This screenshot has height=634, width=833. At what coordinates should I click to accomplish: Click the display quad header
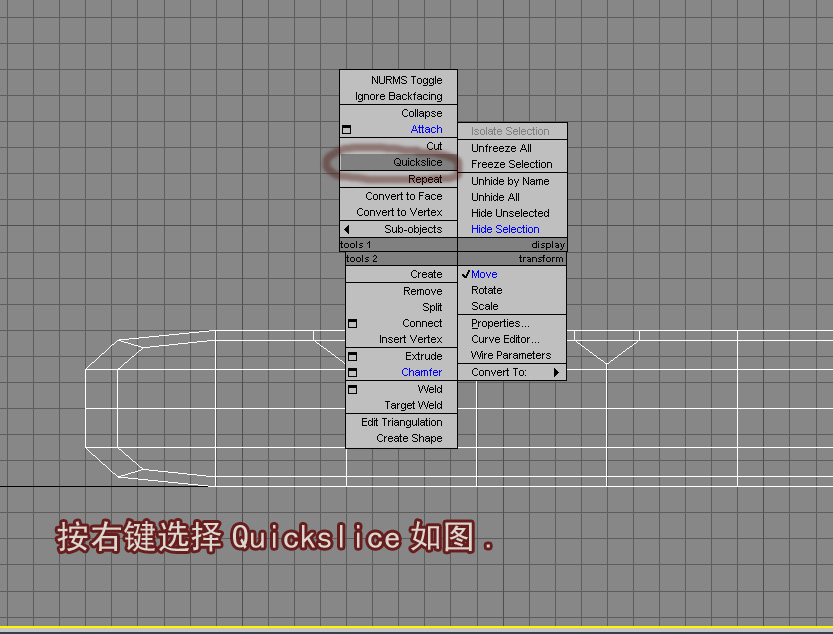[512, 244]
